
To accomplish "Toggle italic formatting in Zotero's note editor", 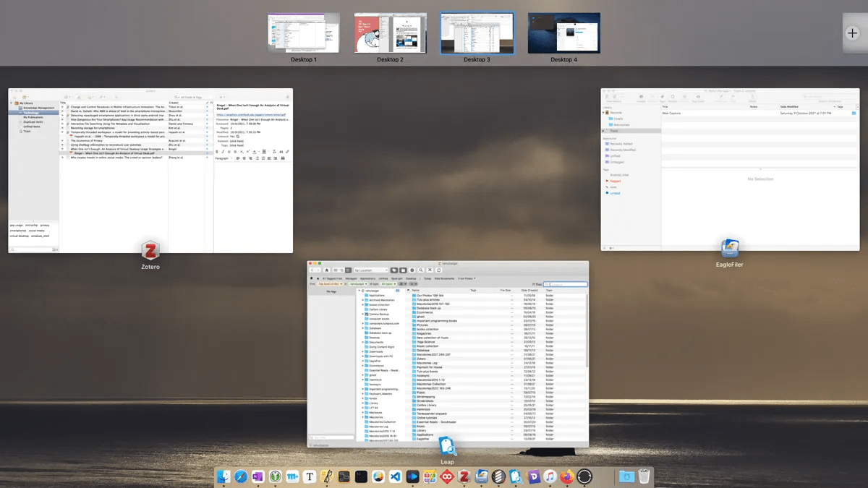I will coord(223,152).
